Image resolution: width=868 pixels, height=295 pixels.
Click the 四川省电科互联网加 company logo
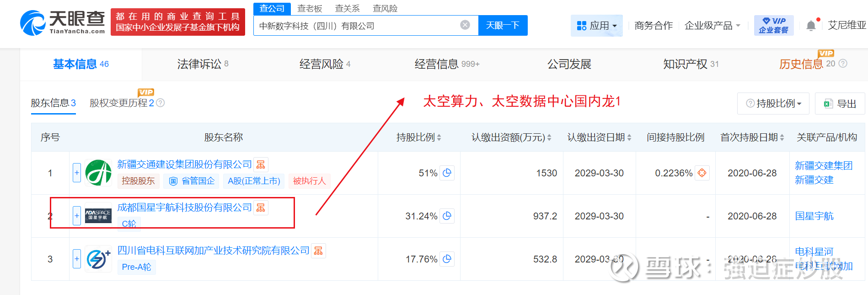[x=98, y=259]
